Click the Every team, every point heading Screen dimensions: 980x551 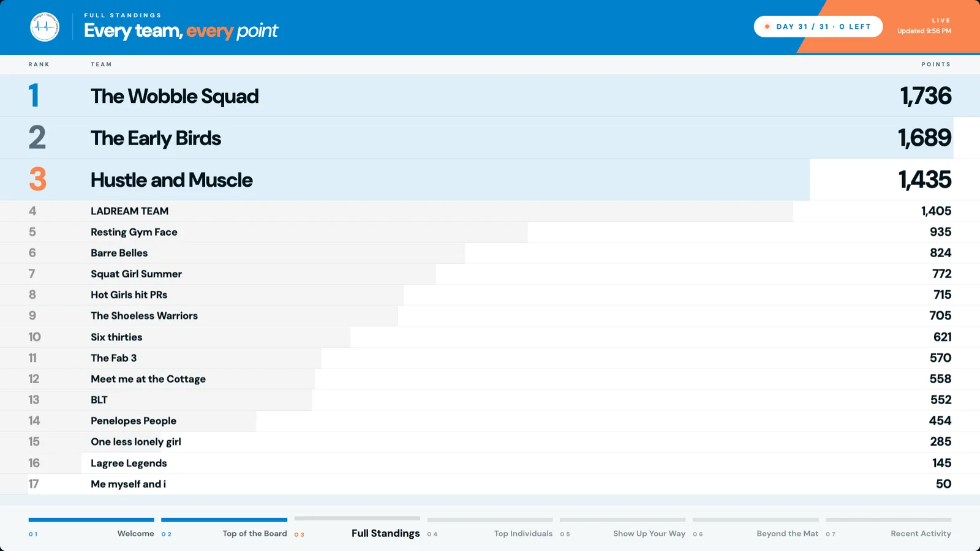pyautogui.click(x=181, y=31)
